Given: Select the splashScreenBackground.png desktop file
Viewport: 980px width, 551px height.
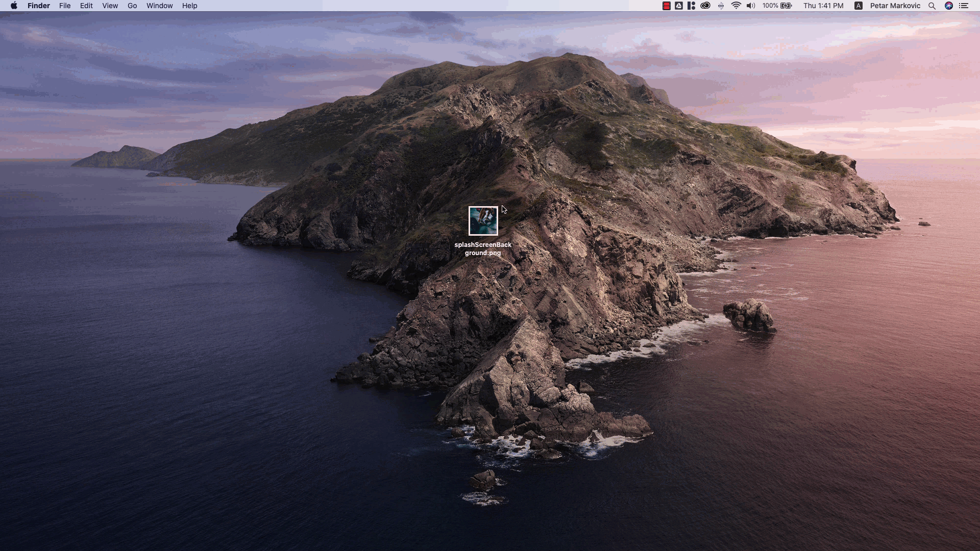Looking at the screenshot, I should (x=483, y=221).
